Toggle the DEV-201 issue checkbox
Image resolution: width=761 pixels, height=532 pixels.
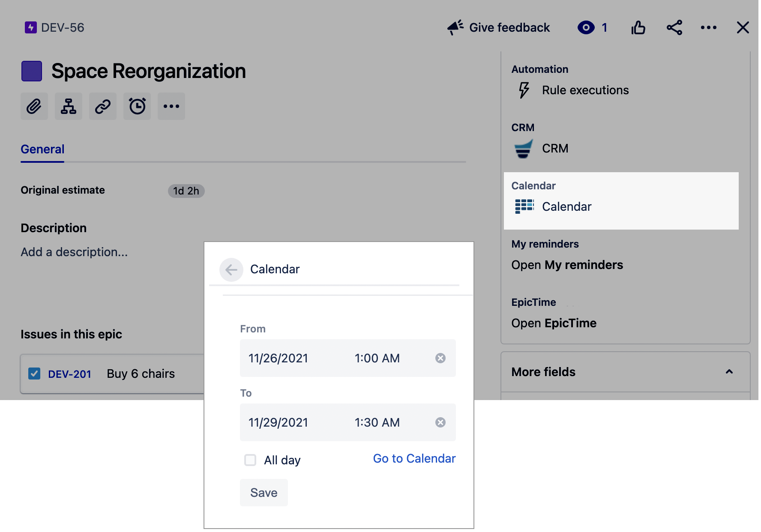click(34, 374)
